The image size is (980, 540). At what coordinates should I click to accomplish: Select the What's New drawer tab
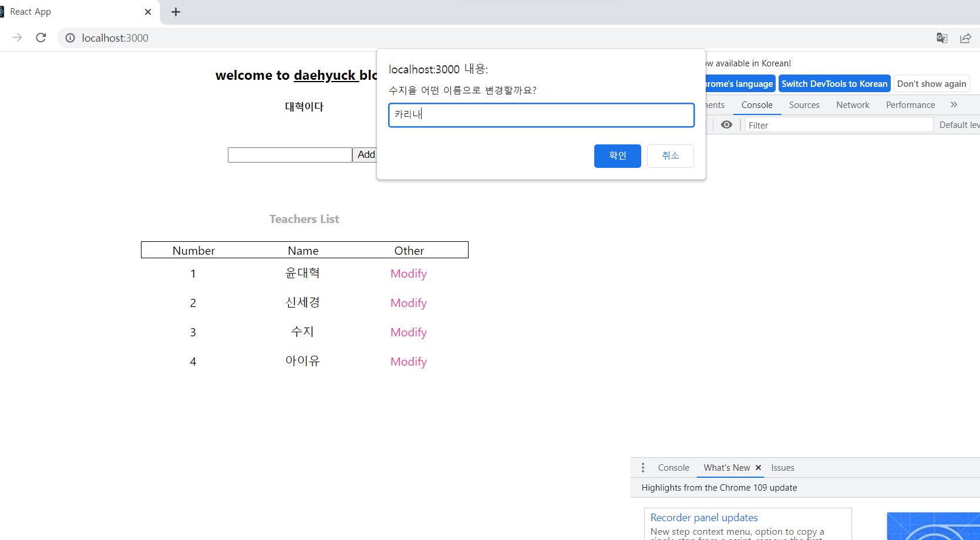tap(726, 468)
